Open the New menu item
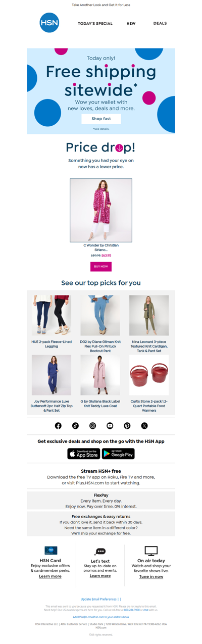This screenshot has width=202, height=644. 131,24
